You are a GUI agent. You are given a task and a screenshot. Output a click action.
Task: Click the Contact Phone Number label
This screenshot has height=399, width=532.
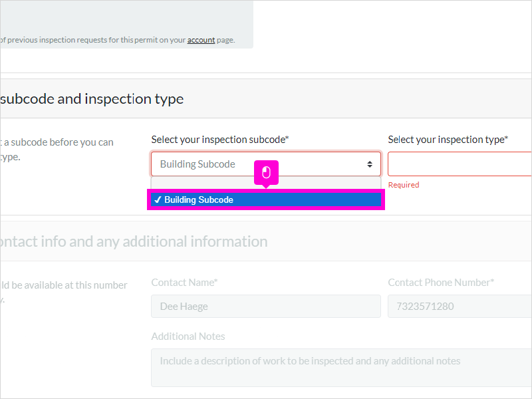pos(441,283)
